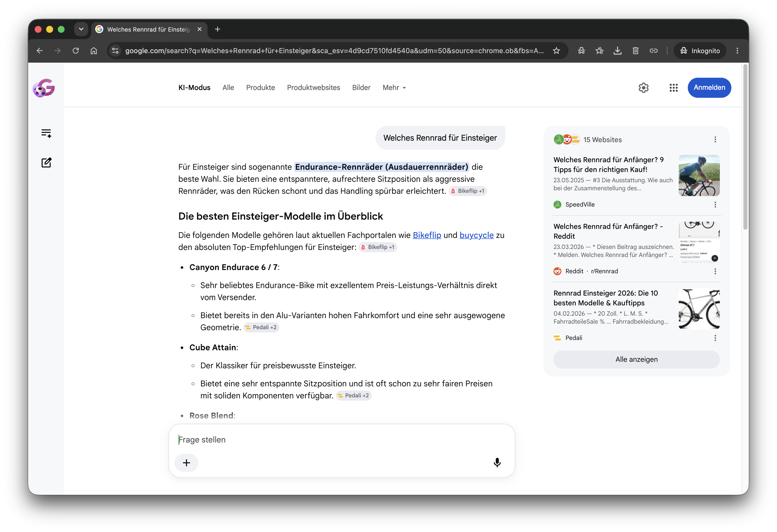Screen dimensions: 777x532
Task: Open three-dot menu for SpeedVille source
Action: coord(715,205)
